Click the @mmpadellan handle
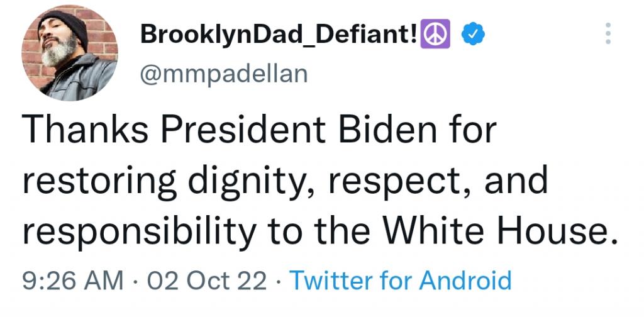 point(223,74)
